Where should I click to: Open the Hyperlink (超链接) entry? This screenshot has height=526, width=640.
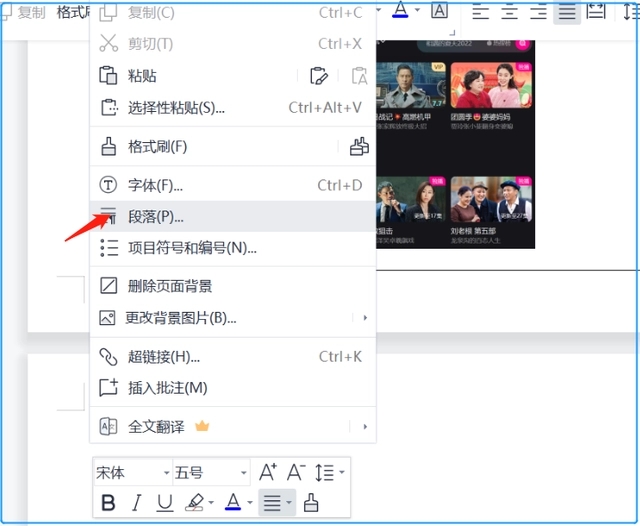point(233,357)
